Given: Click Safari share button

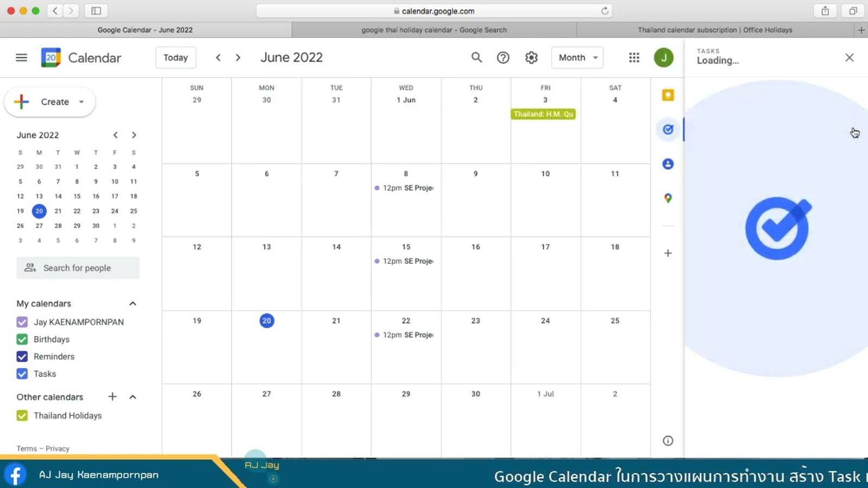Looking at the screenshot, I should (x=825, y=11).
